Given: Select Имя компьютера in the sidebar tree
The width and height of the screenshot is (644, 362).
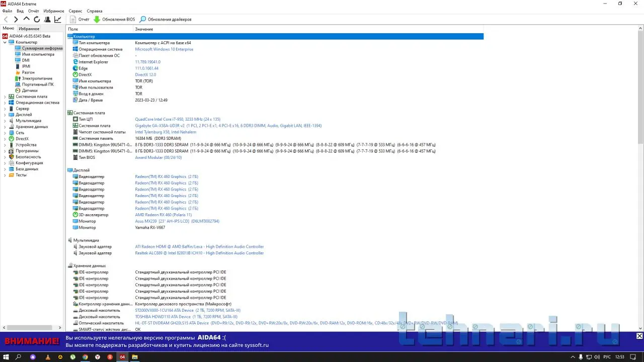Looking at the screenshot, I should tap(38, 54).
